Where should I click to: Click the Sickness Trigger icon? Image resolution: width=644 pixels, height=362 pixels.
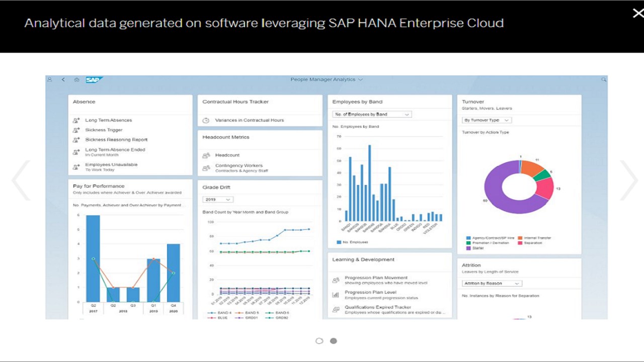click(x=76, y=130)
